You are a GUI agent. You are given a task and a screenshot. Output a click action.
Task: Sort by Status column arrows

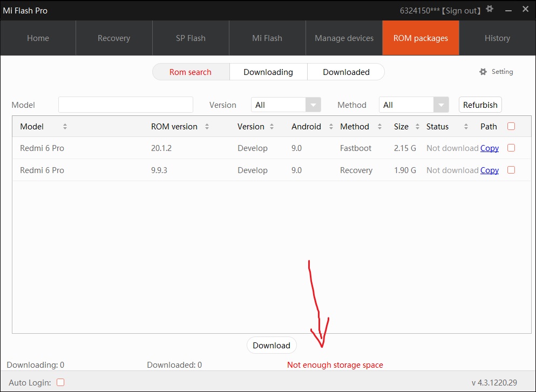click(466, 127)
